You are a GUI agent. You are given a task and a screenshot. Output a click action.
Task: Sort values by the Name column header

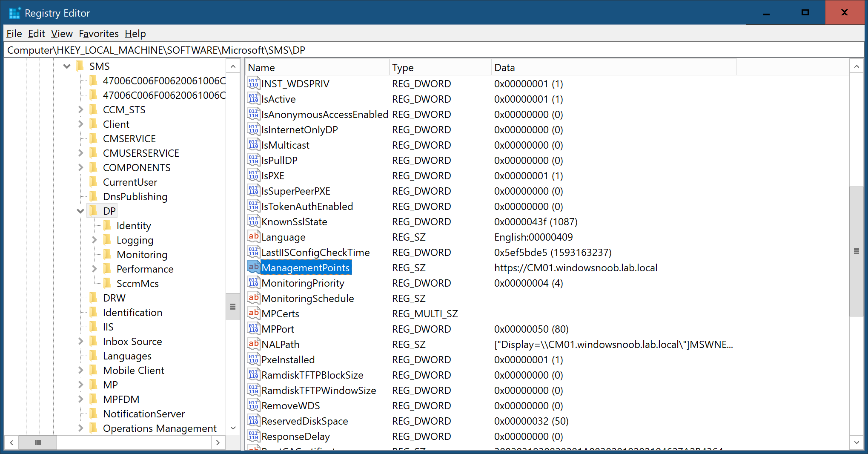317,68
